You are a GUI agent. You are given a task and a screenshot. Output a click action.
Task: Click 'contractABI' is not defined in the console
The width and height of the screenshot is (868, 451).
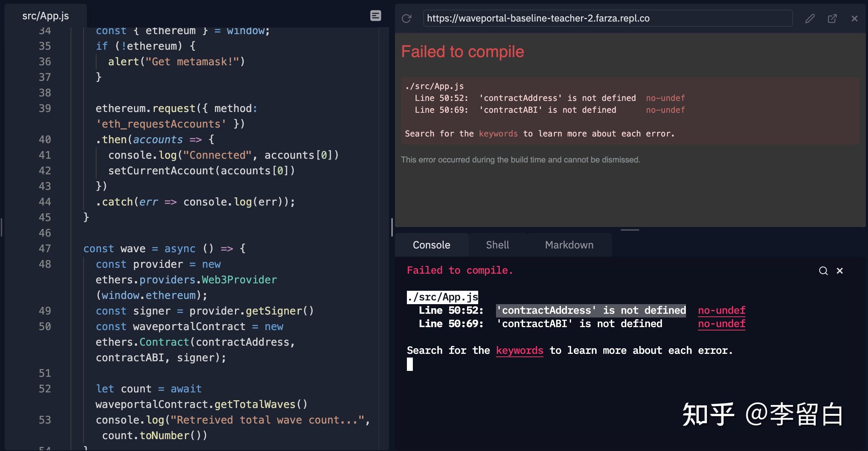[x=579, y=324]
